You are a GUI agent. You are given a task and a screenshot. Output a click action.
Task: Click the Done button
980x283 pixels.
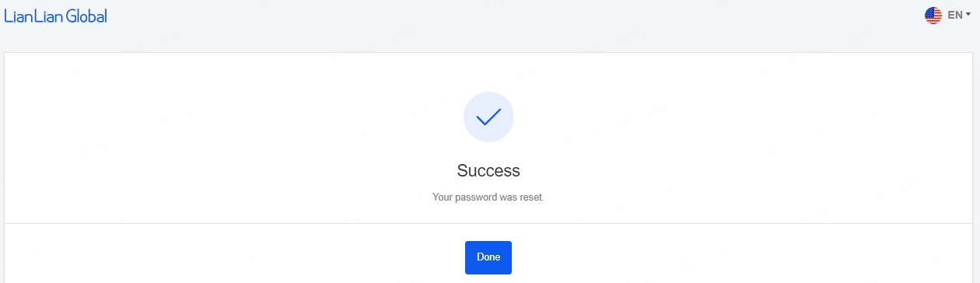(488, 257)
